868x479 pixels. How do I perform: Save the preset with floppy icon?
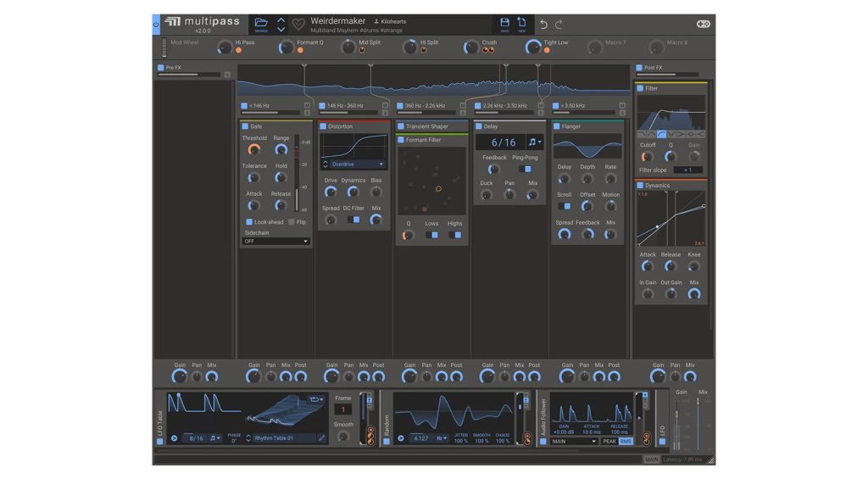click(x=505, y=23)
